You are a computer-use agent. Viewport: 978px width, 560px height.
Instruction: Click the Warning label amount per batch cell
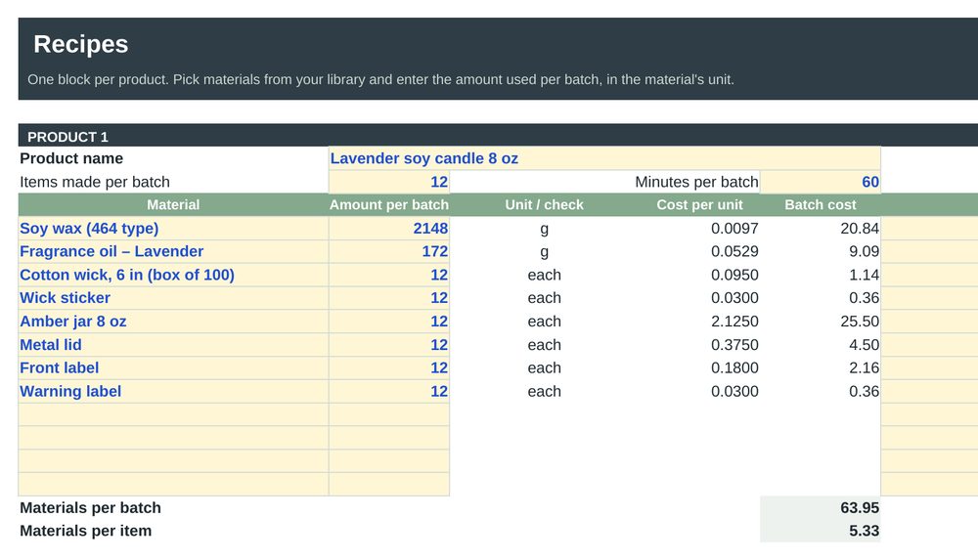[x=388, y=392]
